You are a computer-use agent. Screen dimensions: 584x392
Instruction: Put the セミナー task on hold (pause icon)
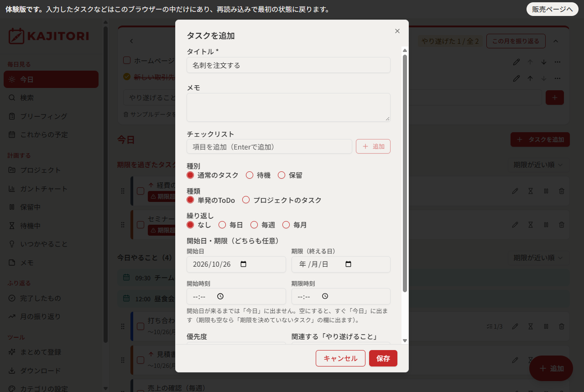[x=546, y=225]
